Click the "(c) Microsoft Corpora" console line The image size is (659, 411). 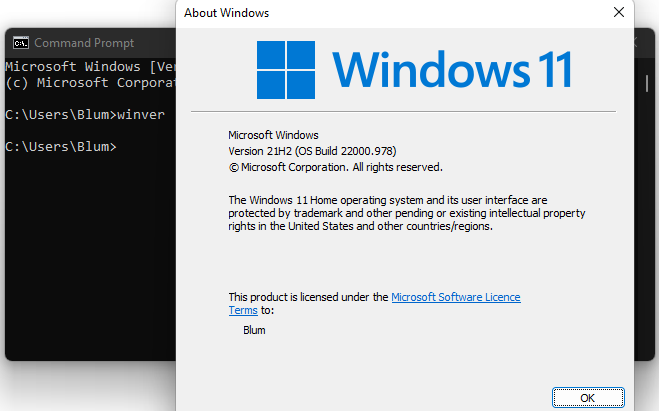tap(90, 81)
